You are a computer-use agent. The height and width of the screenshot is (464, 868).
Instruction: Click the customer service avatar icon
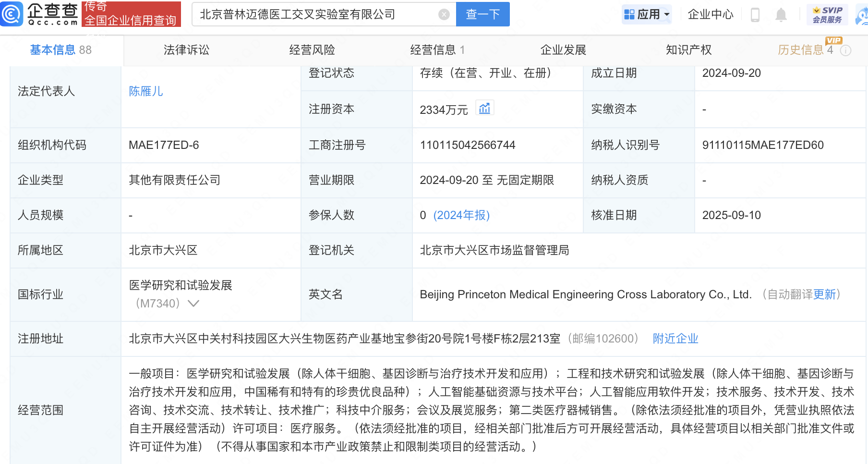coord(862,15)
